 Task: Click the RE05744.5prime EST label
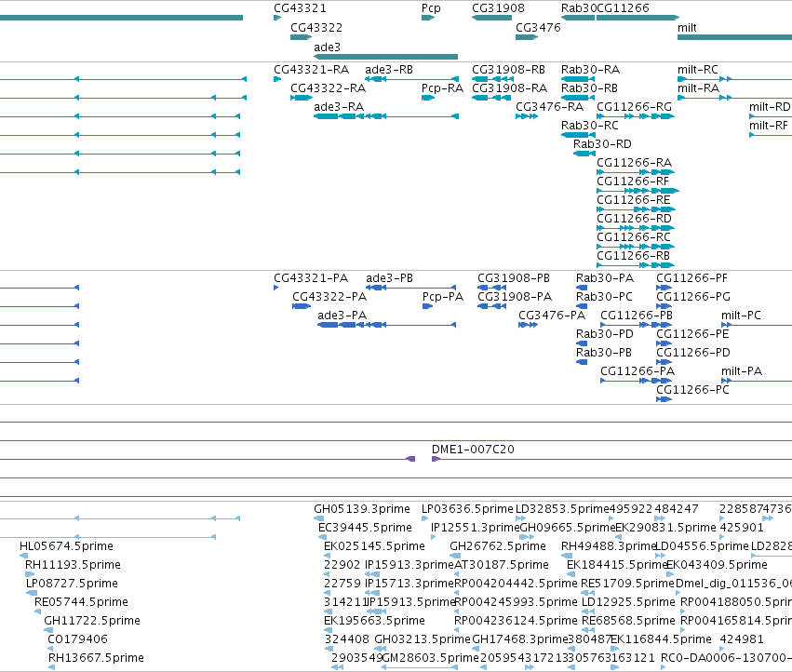(81, 602)
